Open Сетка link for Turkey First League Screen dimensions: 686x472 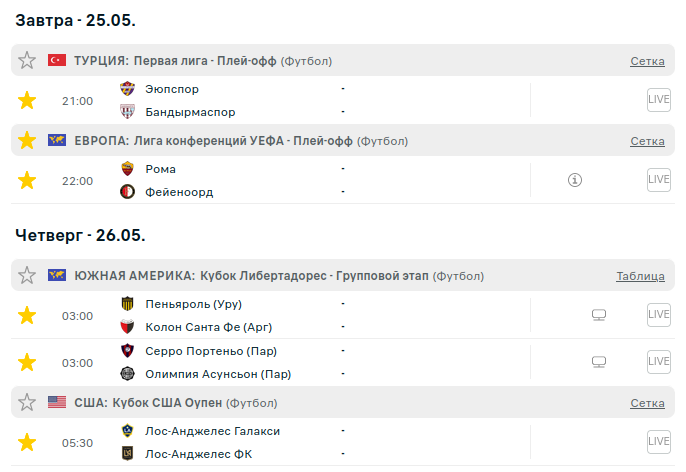pos(647,61)
